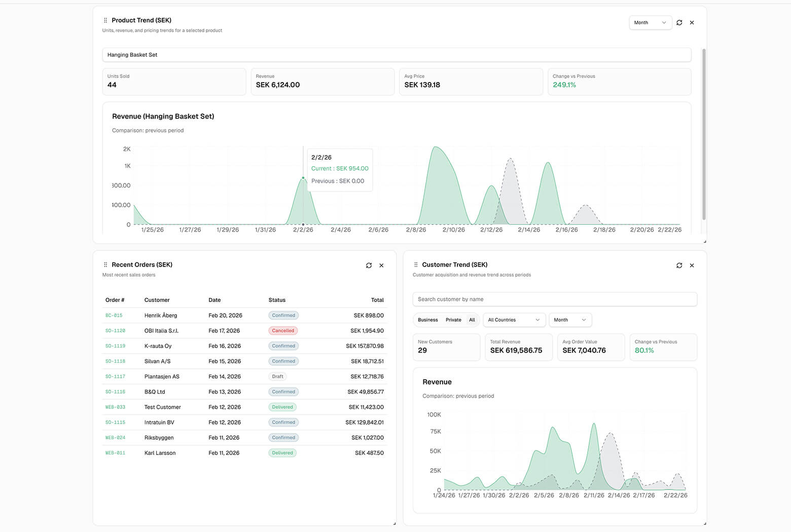791x532 pixels.
Task: Refresh the Product Trend widget
Action: (679, 23)
